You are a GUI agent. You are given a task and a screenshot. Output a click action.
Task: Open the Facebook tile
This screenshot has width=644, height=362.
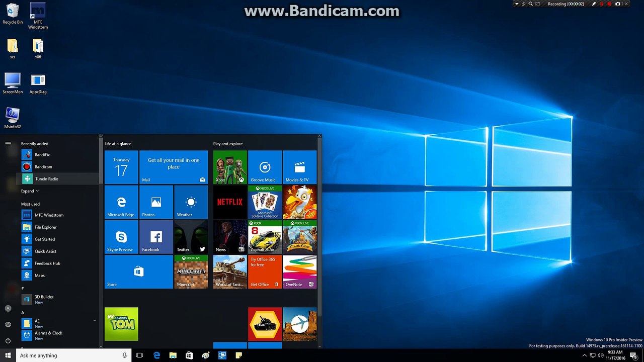pyautogui.click(x=156, y=237)
